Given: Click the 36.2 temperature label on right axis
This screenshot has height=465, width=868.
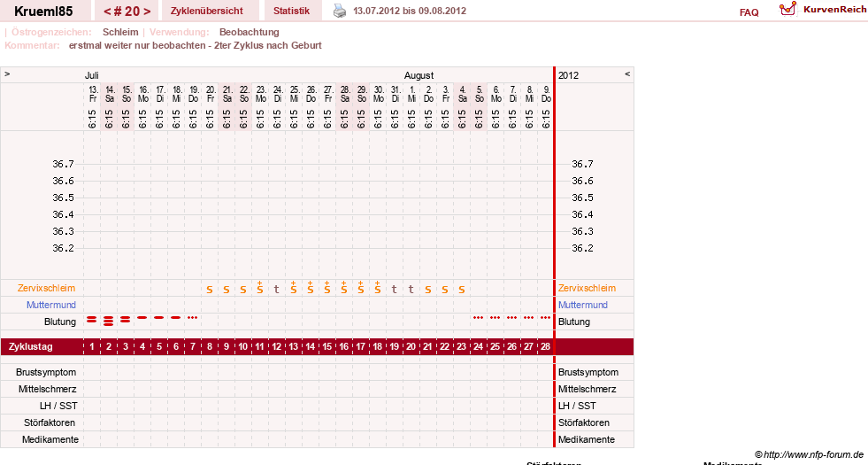Looking at the screenshot, I should tap(582, 248).
